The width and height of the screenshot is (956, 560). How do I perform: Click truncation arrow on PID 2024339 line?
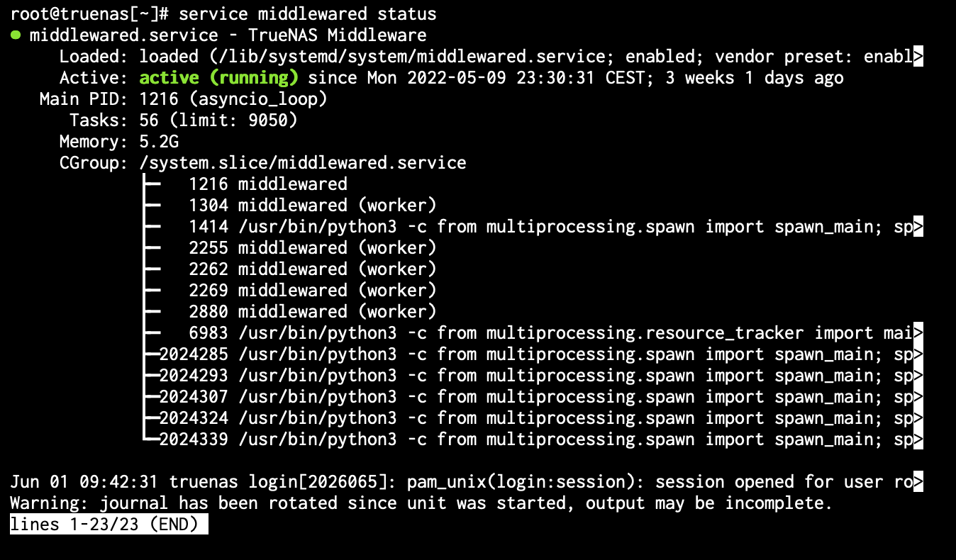point(918,439)
